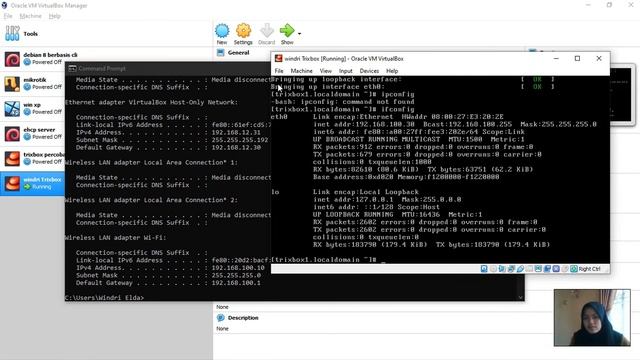Screen dimensions: 640x360
Task: Click the lo loopback interface label in VM terminal
Action: pos(276,192)
